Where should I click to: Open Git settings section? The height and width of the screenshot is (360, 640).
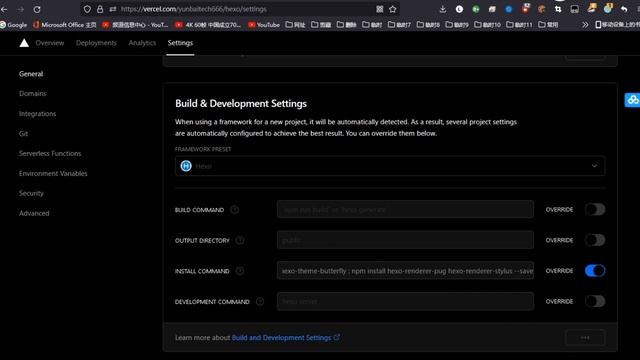coord(23,133)
